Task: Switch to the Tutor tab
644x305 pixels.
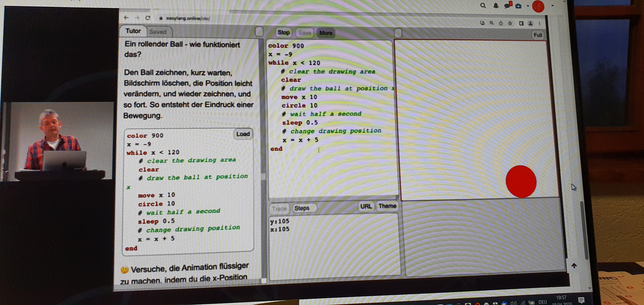Action: click(133, 31)
